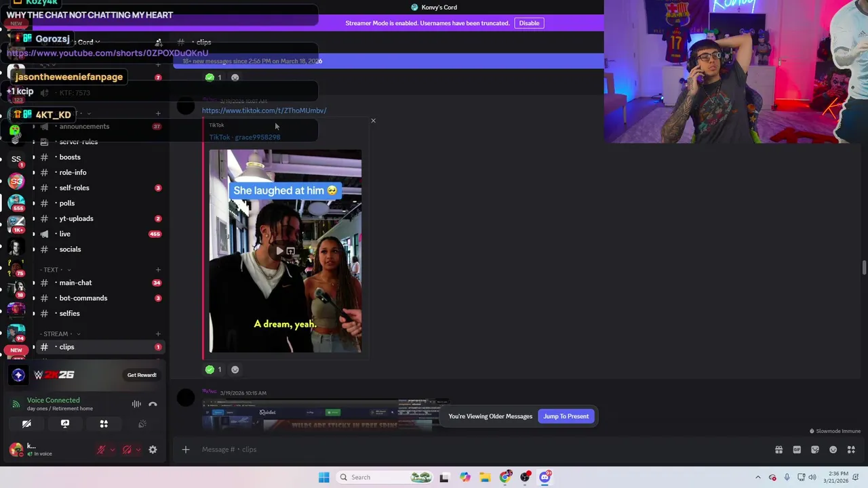Open the GIF picker
The width and height of the screenshot is (868, 488).
pyautogui.click(x=797, y=449)
